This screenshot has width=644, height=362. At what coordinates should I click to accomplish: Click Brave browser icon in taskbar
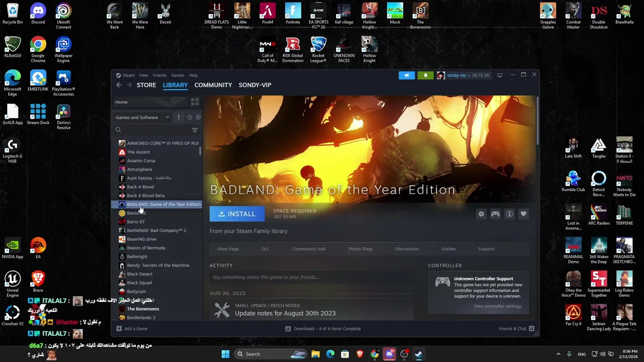[360, 354]
